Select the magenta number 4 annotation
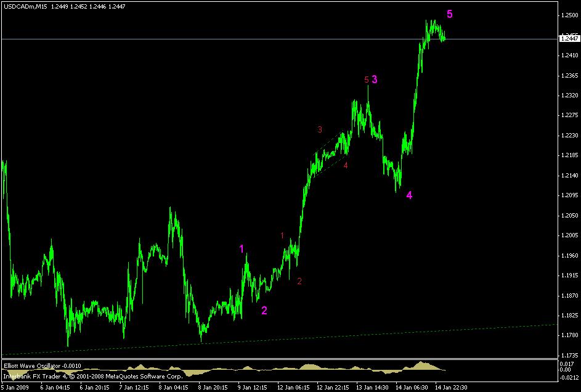 pyautogui.click(x=408, y=195)
